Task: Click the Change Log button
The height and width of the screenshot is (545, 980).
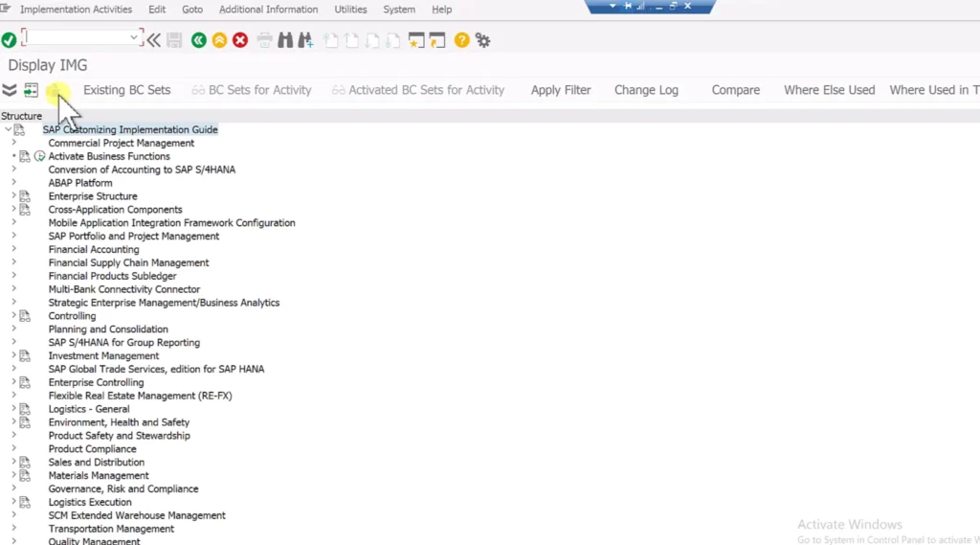Action: point(646,90)
